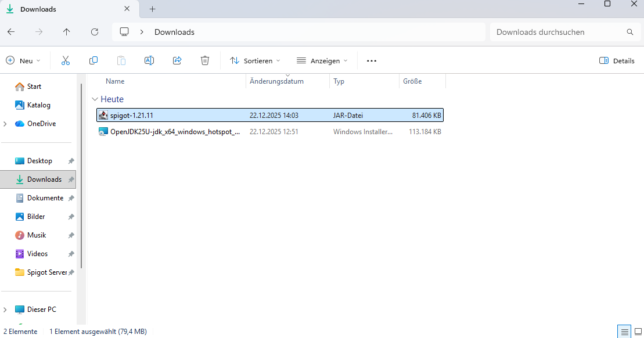Open the Anzeigen dropdown
644x338 pixels.
point(322,60)
